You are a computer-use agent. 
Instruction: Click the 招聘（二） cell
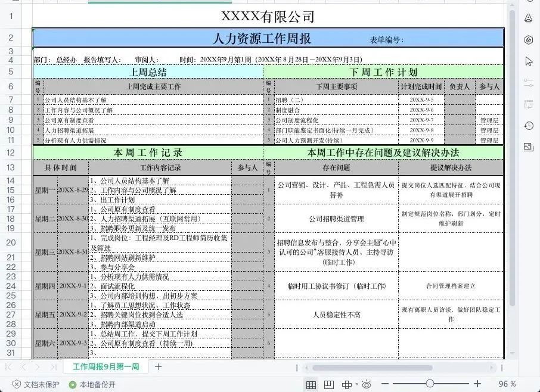coord(336,100)
